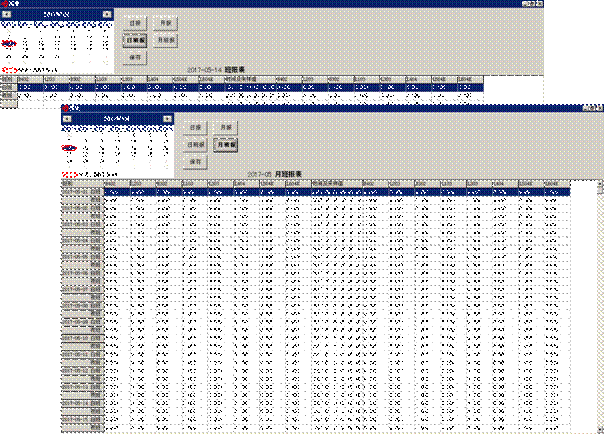Click the next month arrow in the upper calendar
604x434 pixels.
coord(105,15)
